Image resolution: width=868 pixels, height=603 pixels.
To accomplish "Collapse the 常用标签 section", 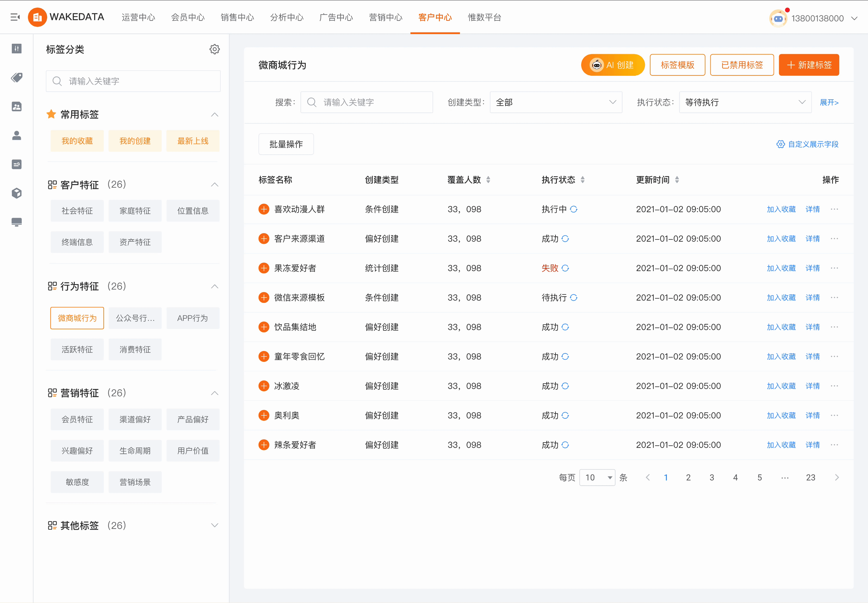I will pos(215,114).
